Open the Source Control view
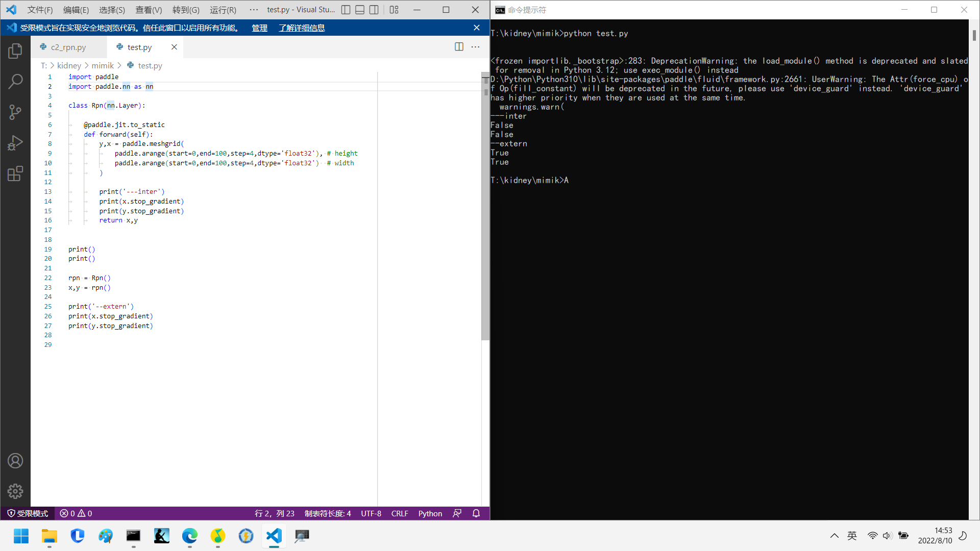 (x=15, y=112)
